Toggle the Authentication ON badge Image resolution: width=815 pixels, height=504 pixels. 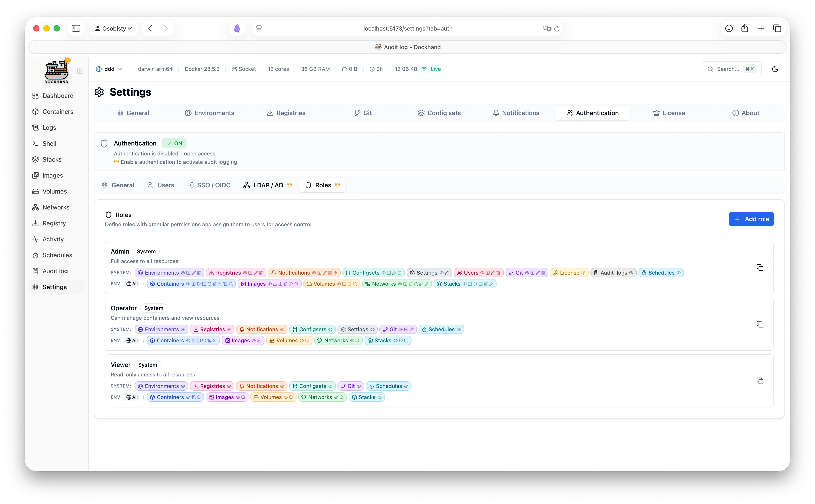pos(174,143)
